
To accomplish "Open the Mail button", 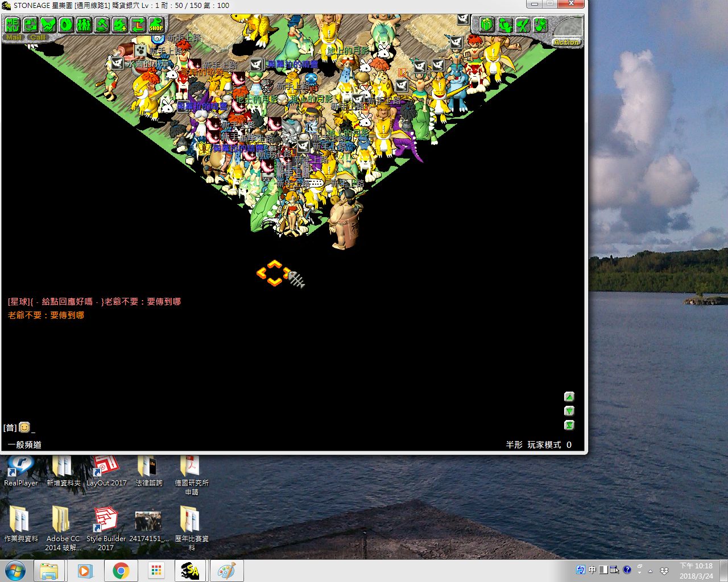I will coord(14,38).
